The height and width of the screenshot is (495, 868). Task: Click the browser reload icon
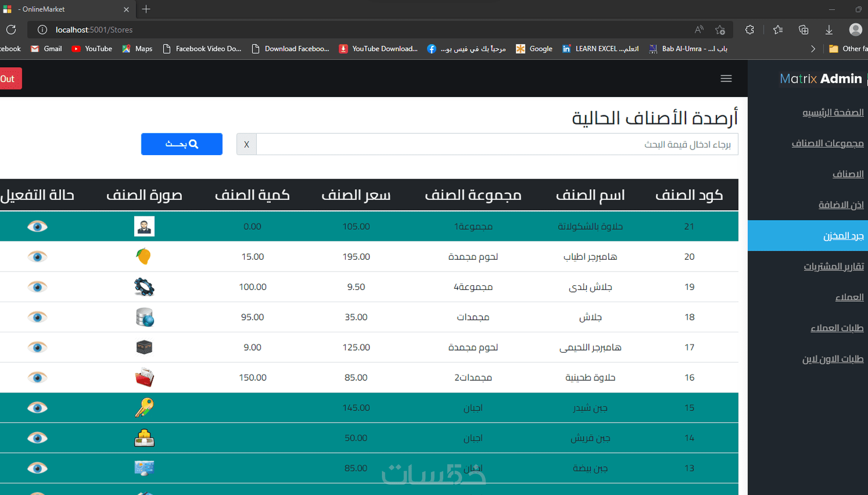(11, 30)
